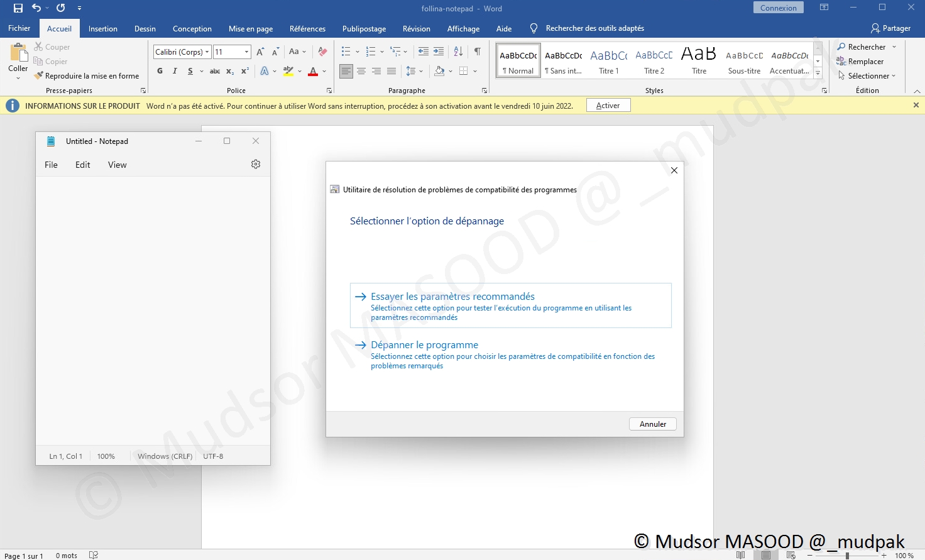Click the bullet list icon

click(346, 52)
